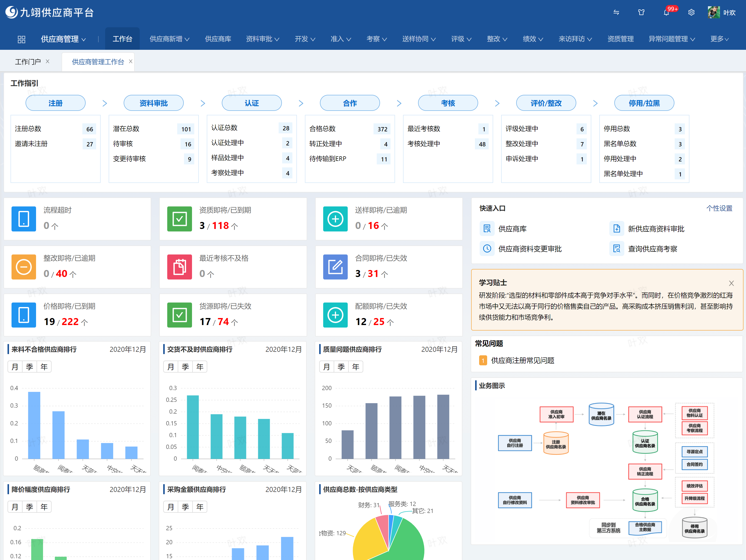Open the settings gear icon
This screenshot has height=560, width=746.
click(x=691, y=13)
